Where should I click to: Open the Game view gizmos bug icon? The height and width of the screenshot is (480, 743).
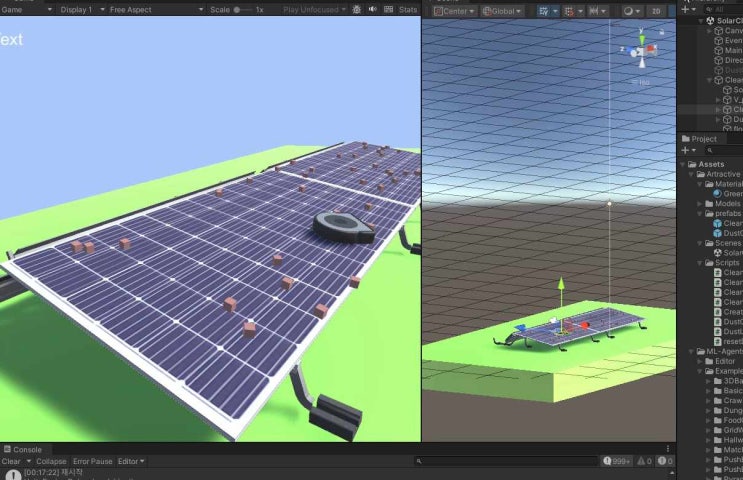point(357,9)
